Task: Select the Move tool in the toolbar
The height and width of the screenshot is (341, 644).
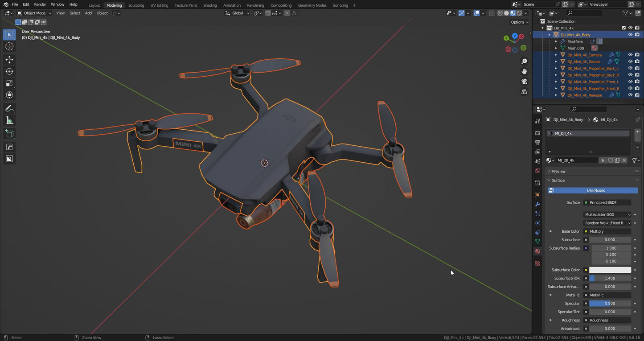Action: point(9,59)
